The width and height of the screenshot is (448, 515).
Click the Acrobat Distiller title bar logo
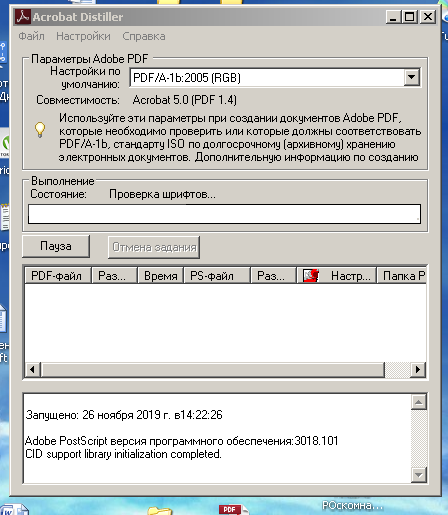tap(23, 16)
